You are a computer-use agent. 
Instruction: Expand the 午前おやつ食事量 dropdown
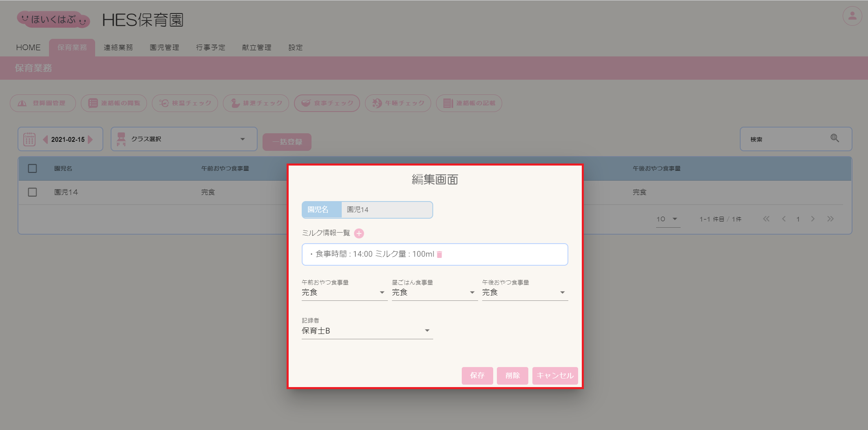tap(344, 292)
